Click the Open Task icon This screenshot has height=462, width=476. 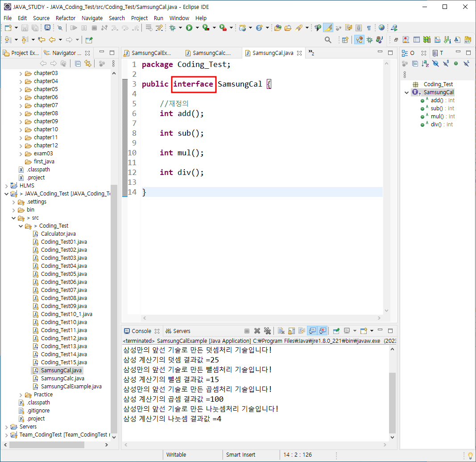(x=288, y=28)
